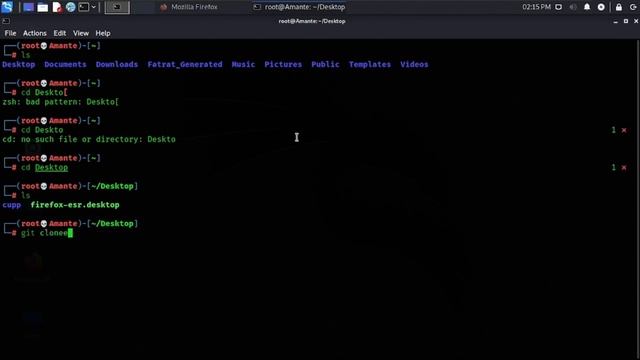Click the red error X beside 'cd Desktop'

[624, 168]
